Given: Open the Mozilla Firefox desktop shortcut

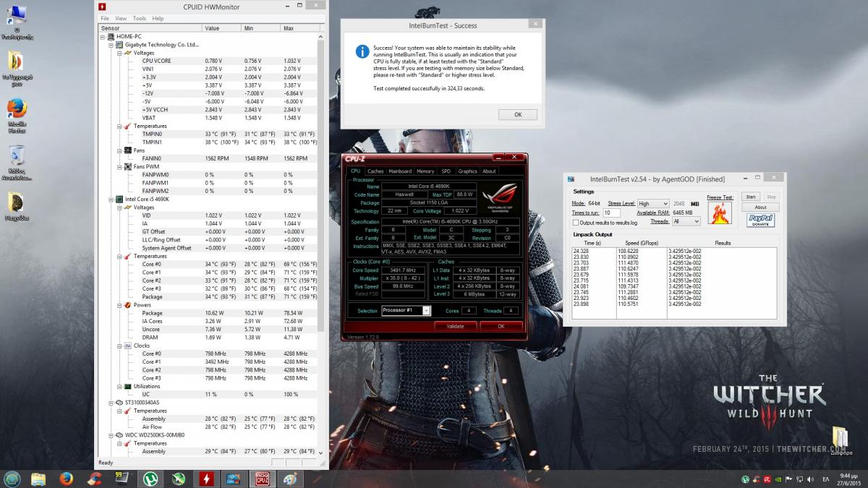Looking at the screenshot, I should coord(17,116).
